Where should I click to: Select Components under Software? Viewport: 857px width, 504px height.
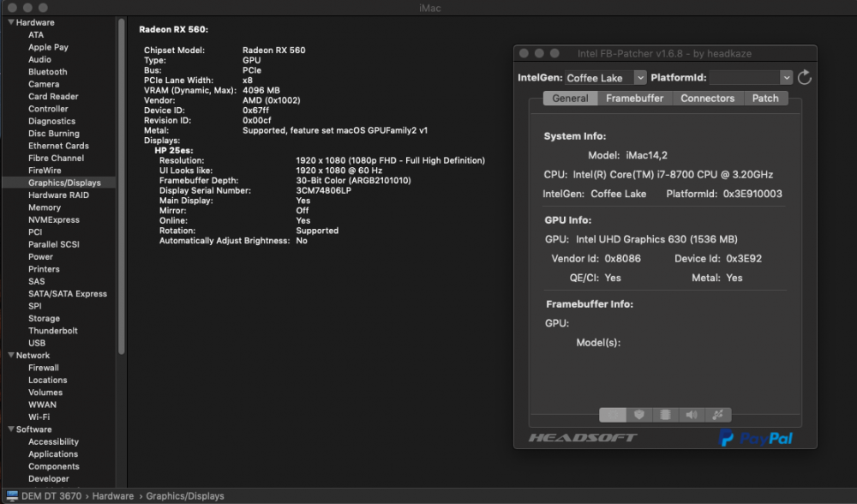pyautogui.click(x=53, y=466)
